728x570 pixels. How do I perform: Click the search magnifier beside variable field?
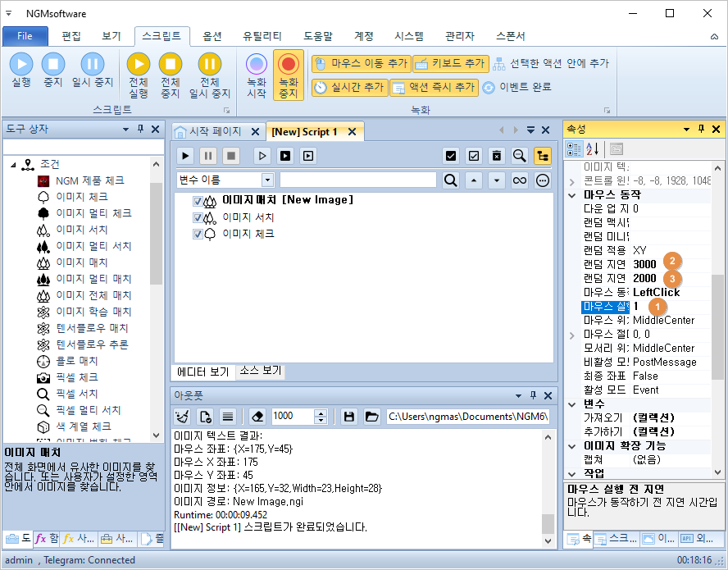tap(450, 180)
